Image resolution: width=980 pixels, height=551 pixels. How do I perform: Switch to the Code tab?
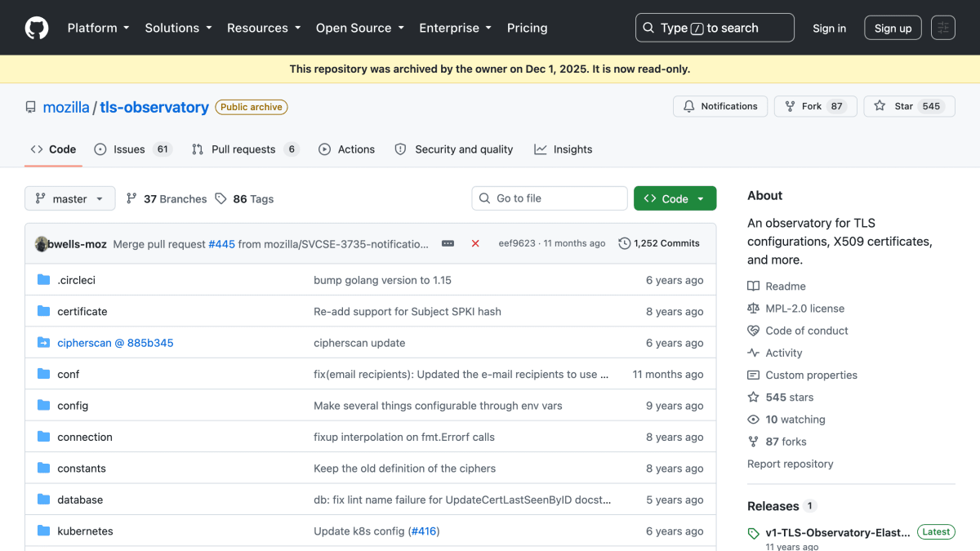53,149
